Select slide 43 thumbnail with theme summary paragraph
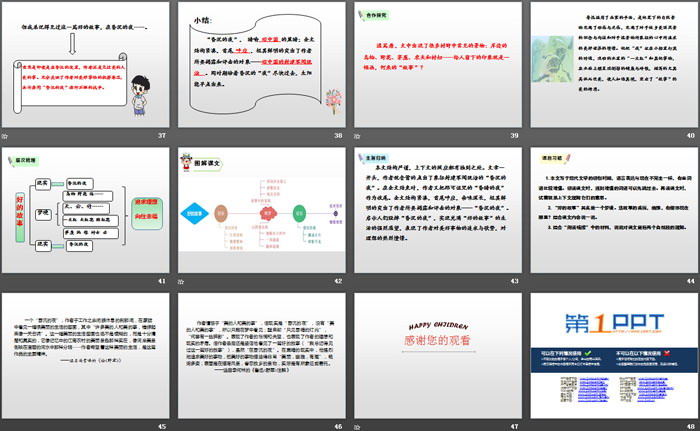700x431 pixels. tap(438, 210)
